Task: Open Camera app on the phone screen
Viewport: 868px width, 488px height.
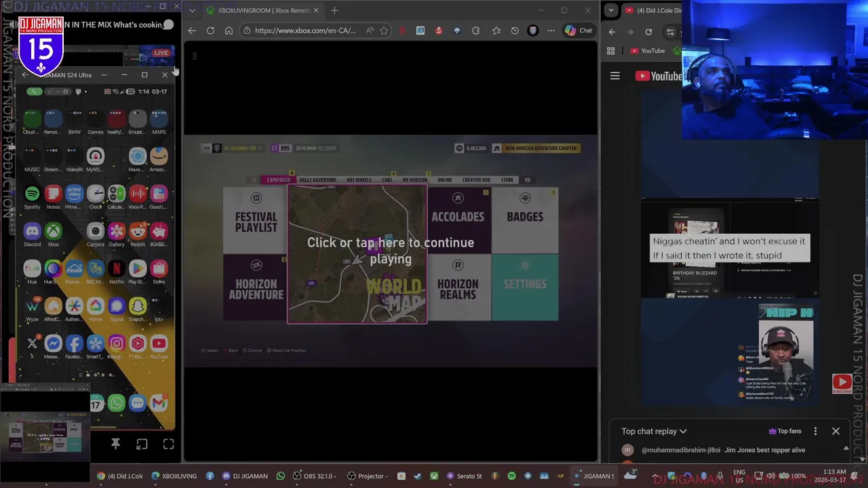Action: (96, 232)
